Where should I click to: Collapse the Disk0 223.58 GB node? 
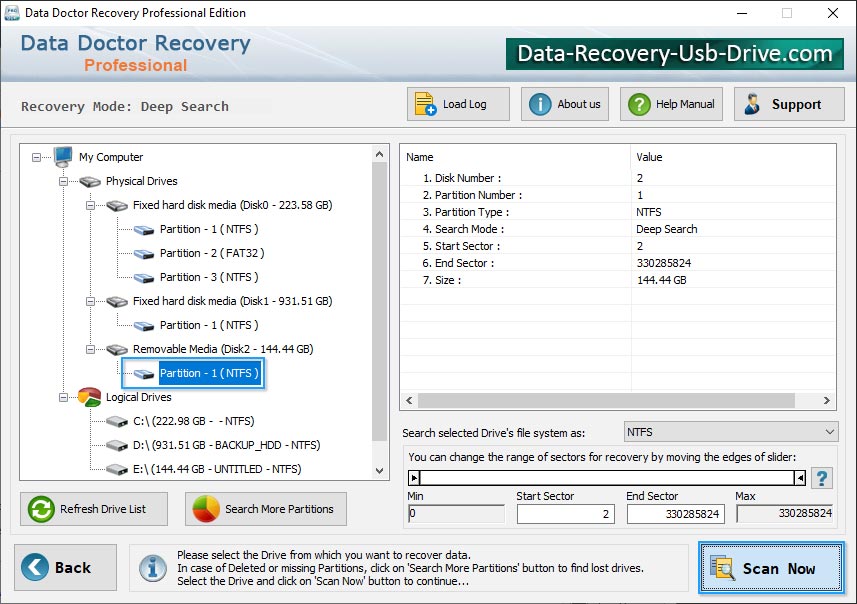tap(90, 206)
